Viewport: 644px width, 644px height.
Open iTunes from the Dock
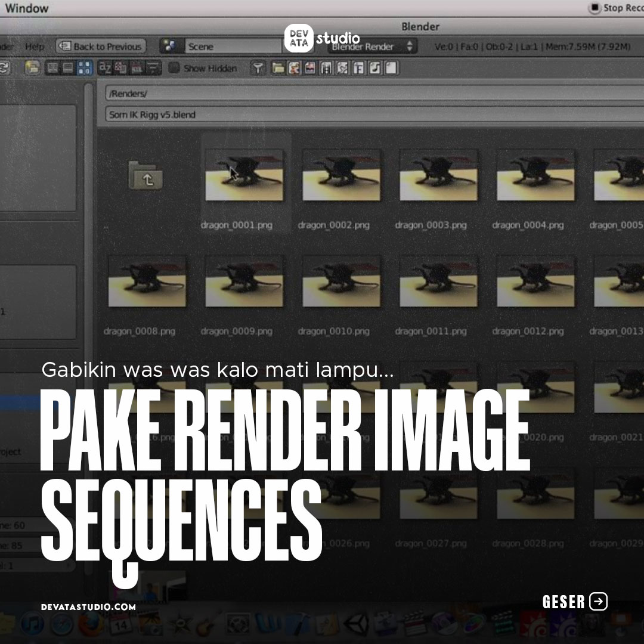tap(32, 623)
